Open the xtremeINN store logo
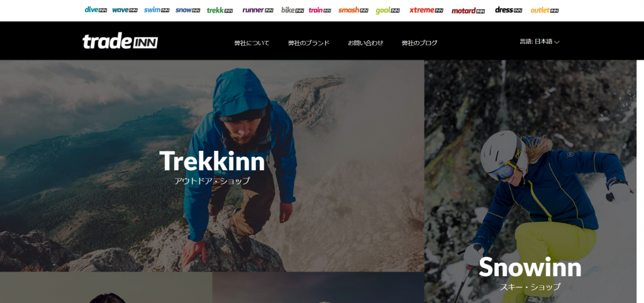This screenshot has width=644, height=303. [x=426, y=10]
